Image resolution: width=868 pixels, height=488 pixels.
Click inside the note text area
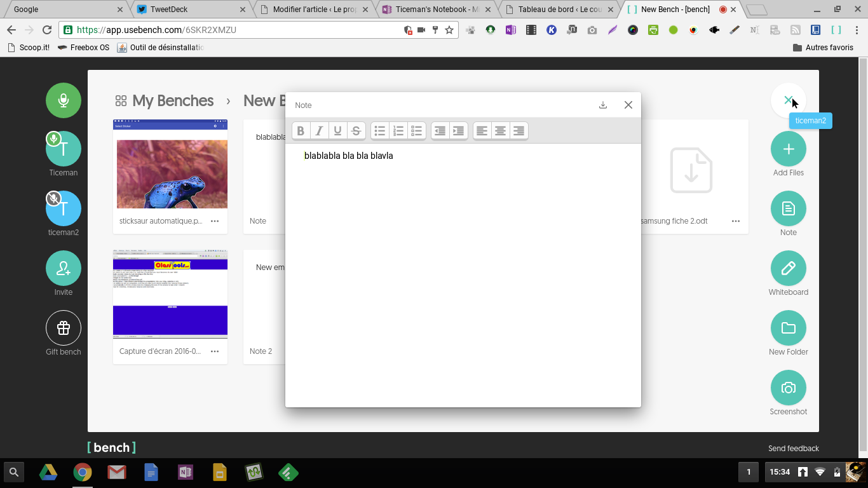(x=463, y=275)
